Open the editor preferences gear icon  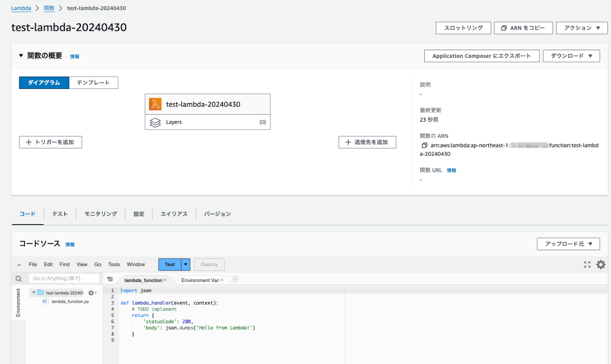point(601,264)
